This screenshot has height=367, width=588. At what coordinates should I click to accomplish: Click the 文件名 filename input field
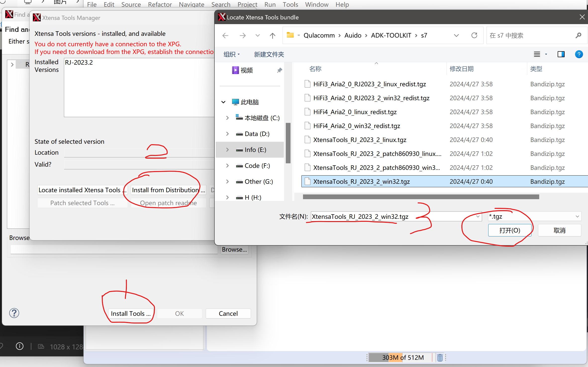click(393, 217)
